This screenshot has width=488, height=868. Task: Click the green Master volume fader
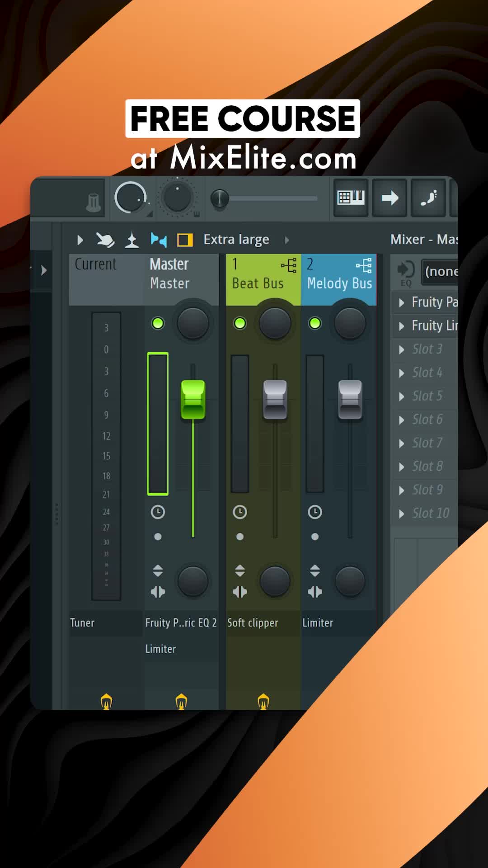[193, 400]
